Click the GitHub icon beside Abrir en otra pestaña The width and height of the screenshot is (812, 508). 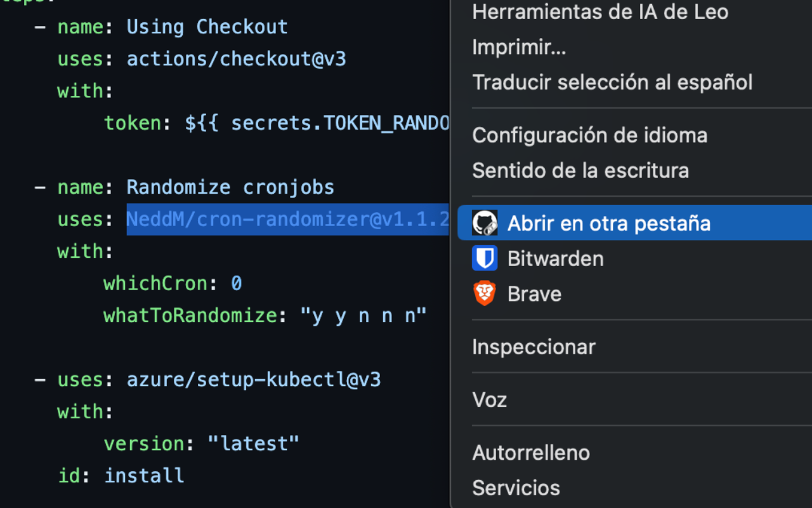pyautogui.click(x=485, y=223)
